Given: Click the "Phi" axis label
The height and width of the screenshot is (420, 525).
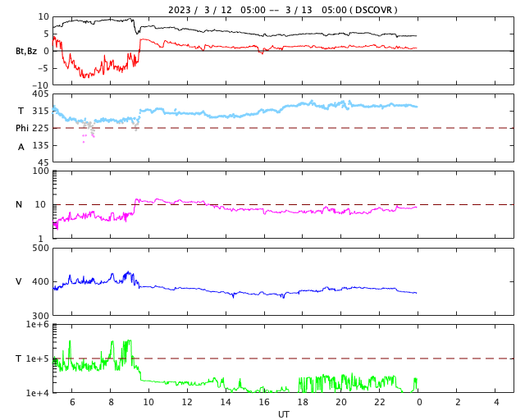Looking at the screenshot, I should pos(22,128).
